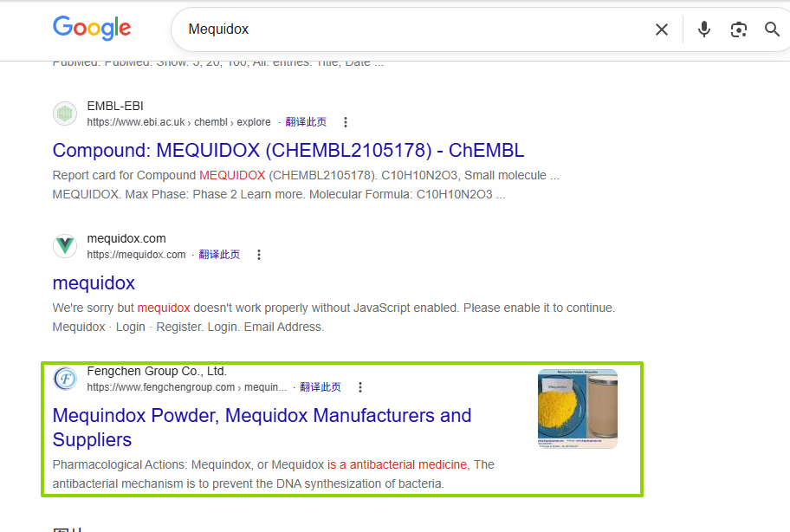
Task: Click the EMBL-EBI site name
Action: pyautogui.click(x=115, y=106)
